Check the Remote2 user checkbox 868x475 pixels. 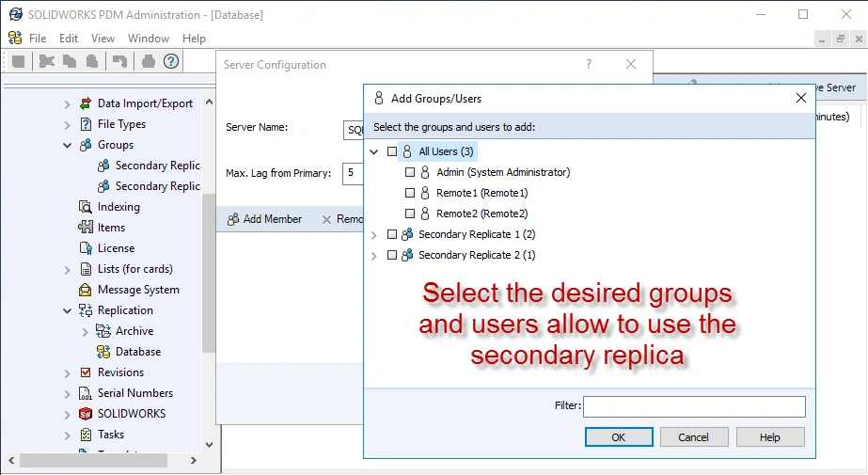[410, 214]
